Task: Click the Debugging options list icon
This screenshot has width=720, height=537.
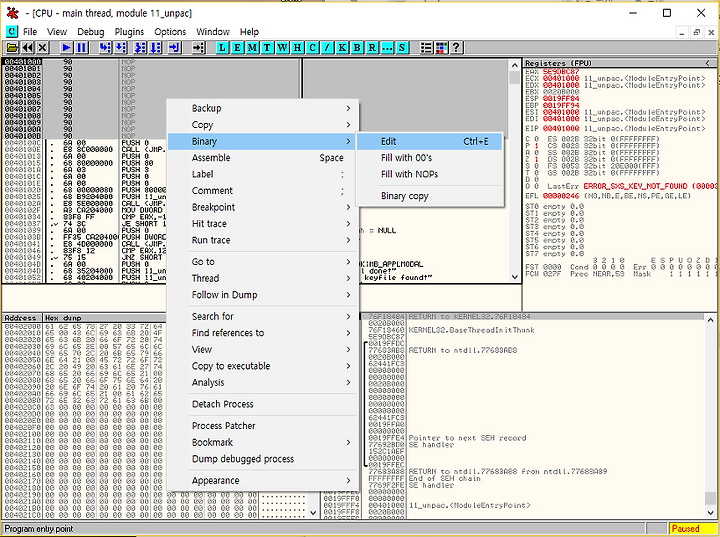Action: 426,47
